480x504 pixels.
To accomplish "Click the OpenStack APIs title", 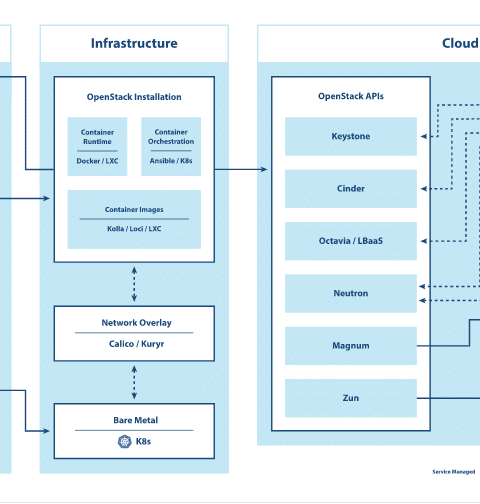I will pyautogui.click(x=351, y=96).
